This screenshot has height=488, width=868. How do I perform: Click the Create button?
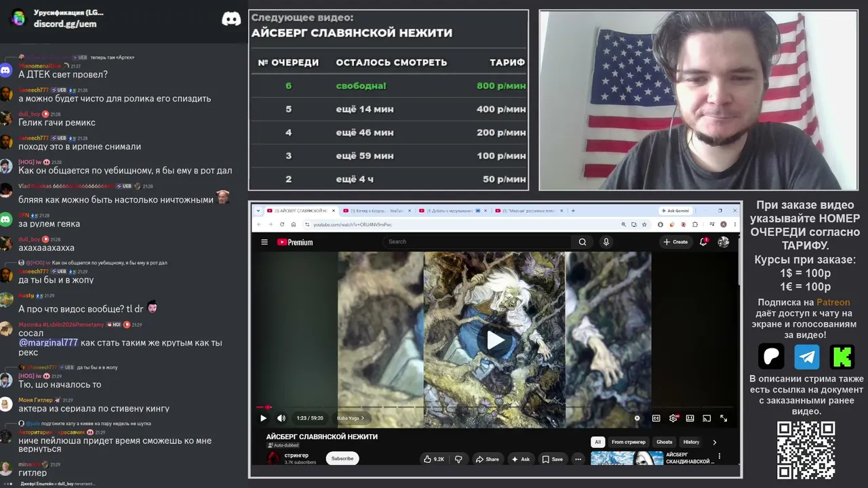pyautogui.click(x=675, y=242)
